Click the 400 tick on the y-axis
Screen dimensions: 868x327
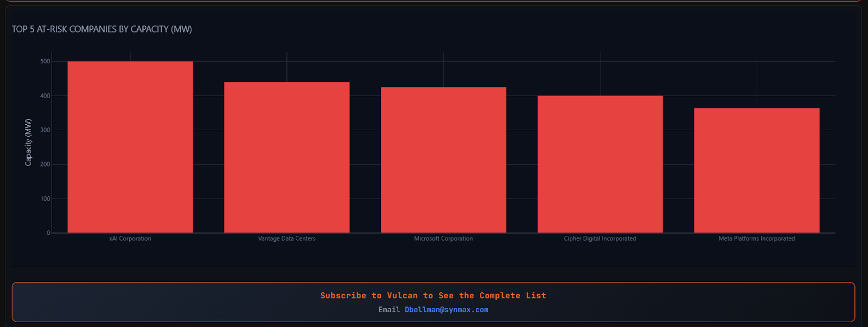45,96
